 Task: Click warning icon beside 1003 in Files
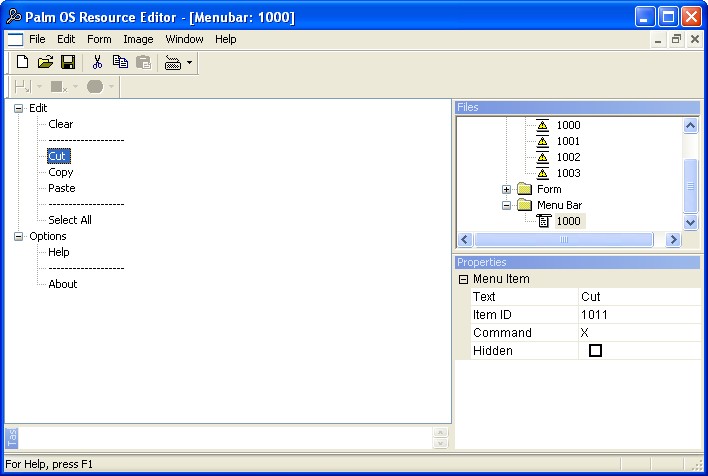(542, 173)
